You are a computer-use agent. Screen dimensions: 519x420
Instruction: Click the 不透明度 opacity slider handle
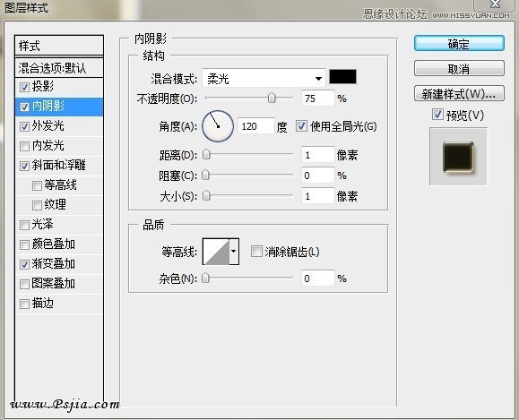(272, 98)
